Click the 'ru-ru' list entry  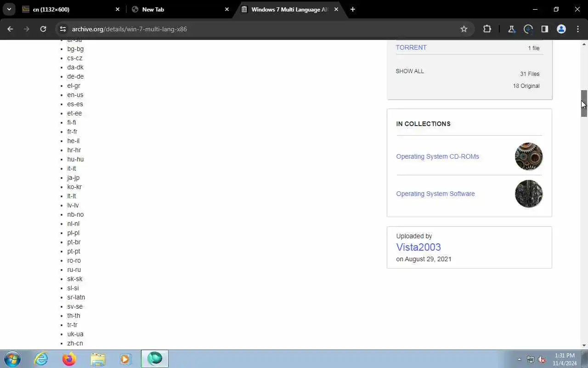[74, 270]
